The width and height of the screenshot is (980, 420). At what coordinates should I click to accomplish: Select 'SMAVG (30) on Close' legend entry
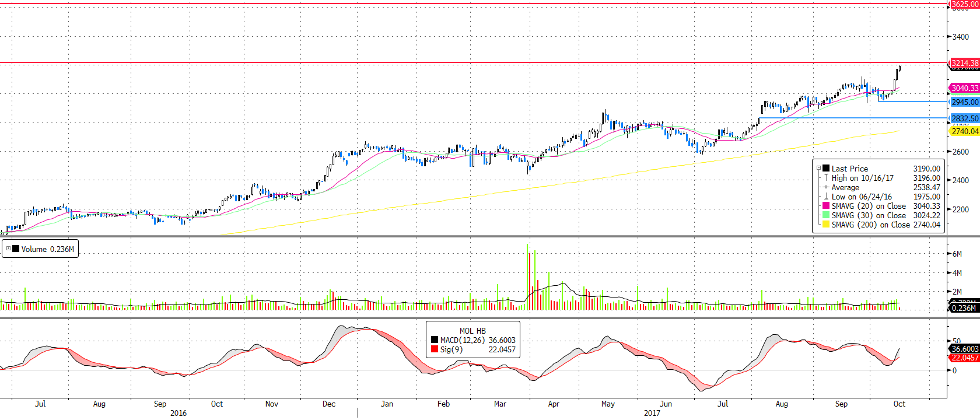(x=869, y=215)
